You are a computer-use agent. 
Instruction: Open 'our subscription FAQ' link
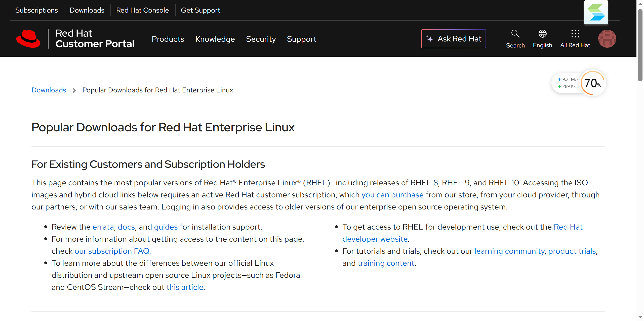tap(112, 251)
